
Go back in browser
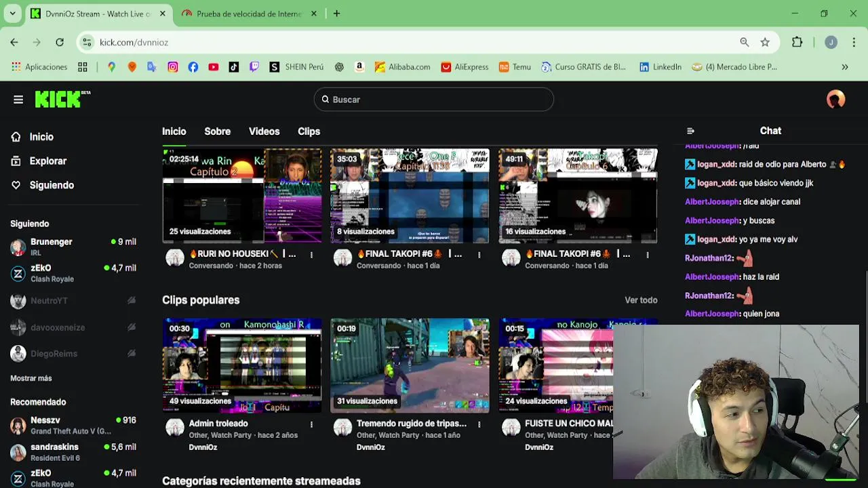(14, 42)
